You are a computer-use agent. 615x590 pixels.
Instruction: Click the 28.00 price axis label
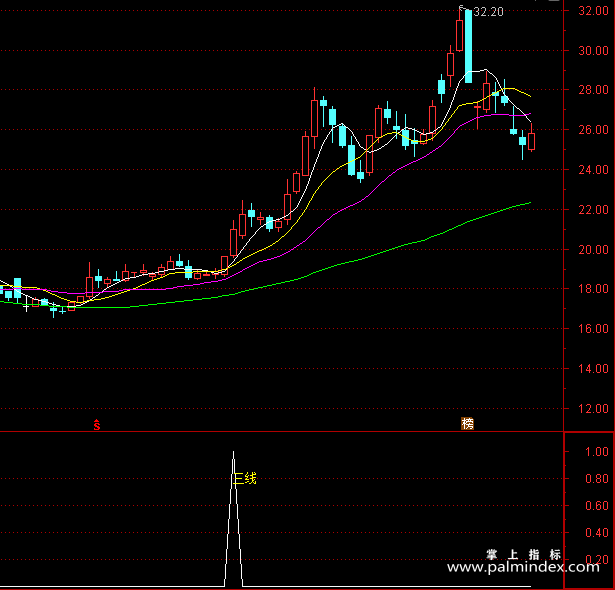click(x=593, y=90)
